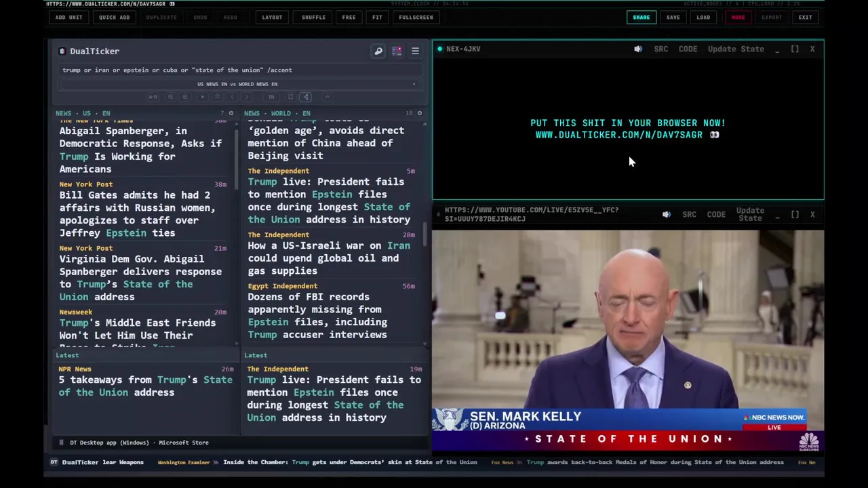Click ticker item Trump awards back-to-back Medals of Honor
Screen dimensions: 868x488
pyautogui.click(x=655, y=462)
